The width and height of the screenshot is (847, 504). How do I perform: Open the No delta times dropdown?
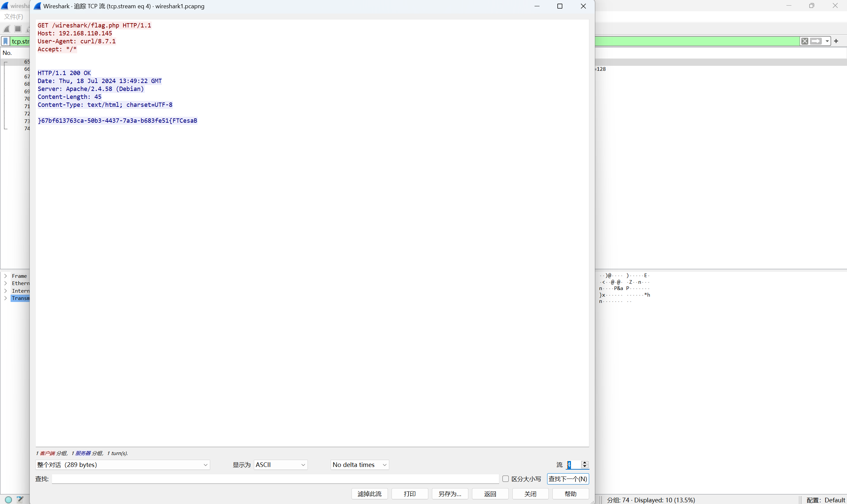click(x=359, y=465)
